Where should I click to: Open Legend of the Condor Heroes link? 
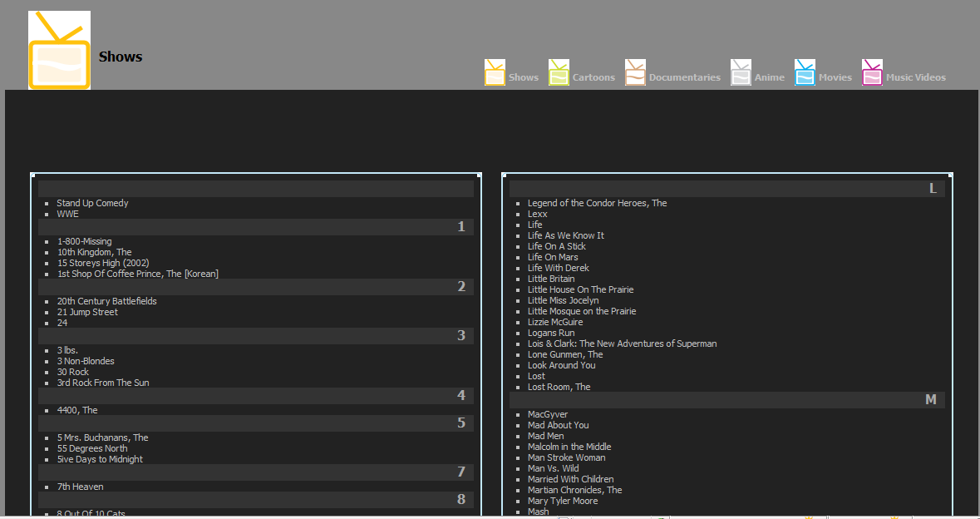(x=597, y=203)
